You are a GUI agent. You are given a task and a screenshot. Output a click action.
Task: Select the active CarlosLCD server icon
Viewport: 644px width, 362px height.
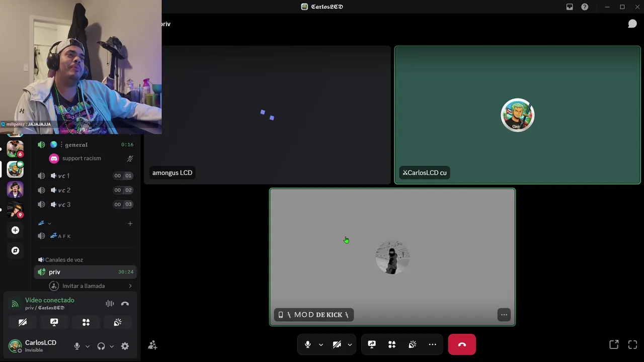click(15, 169)
